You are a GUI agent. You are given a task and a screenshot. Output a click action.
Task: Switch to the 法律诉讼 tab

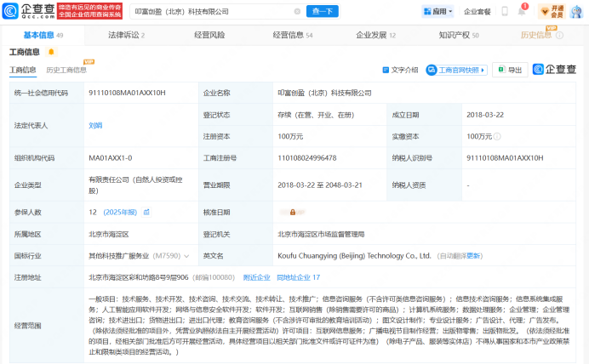[x=127, y=35]
